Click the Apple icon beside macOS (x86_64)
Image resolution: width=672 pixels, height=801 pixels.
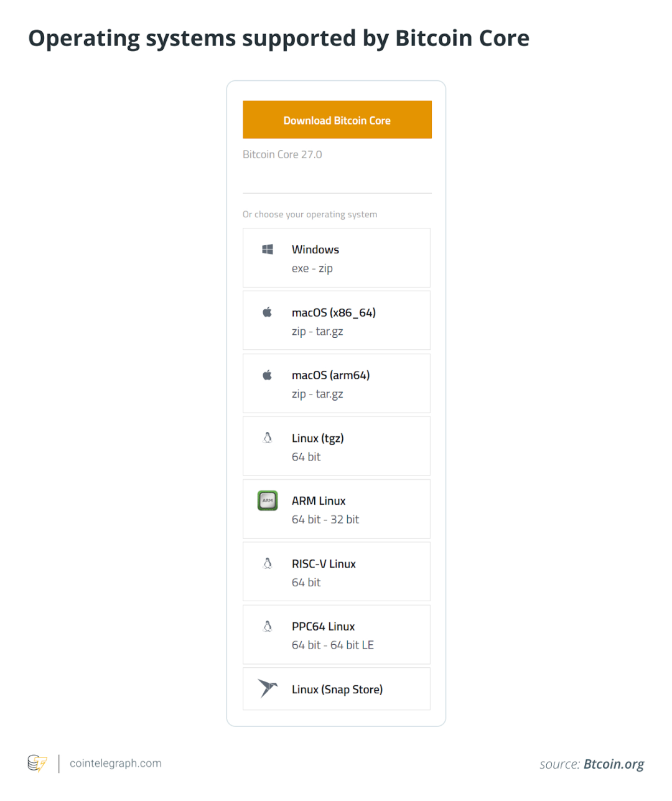[267, 312]
